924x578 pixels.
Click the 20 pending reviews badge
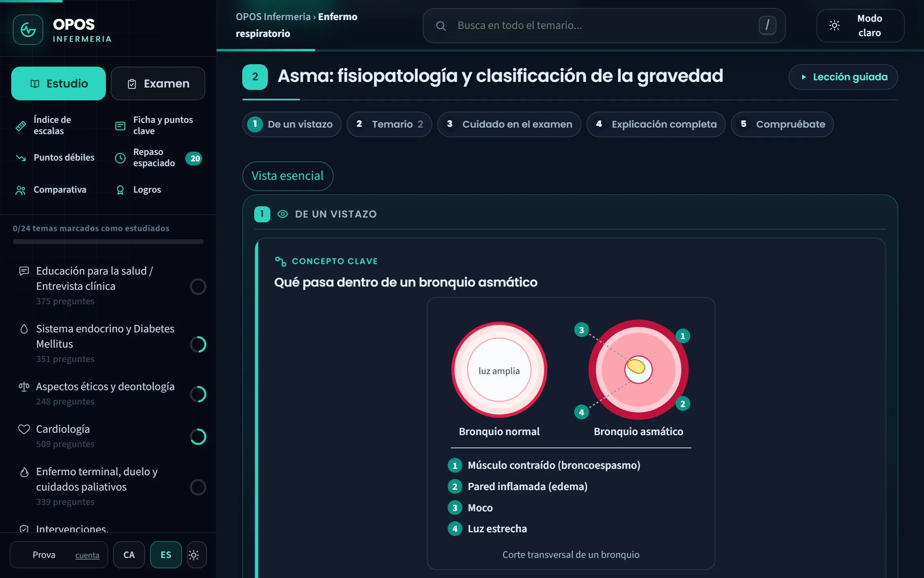(194, 159)
